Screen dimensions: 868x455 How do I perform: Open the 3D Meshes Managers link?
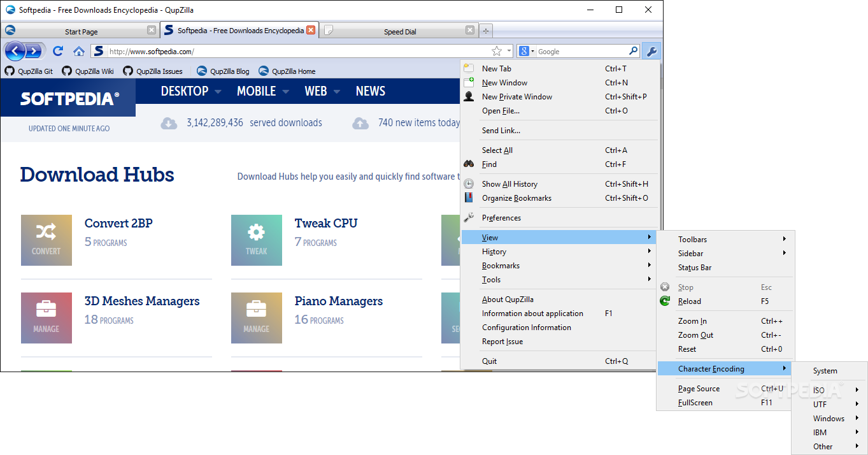tap(142, 301)
